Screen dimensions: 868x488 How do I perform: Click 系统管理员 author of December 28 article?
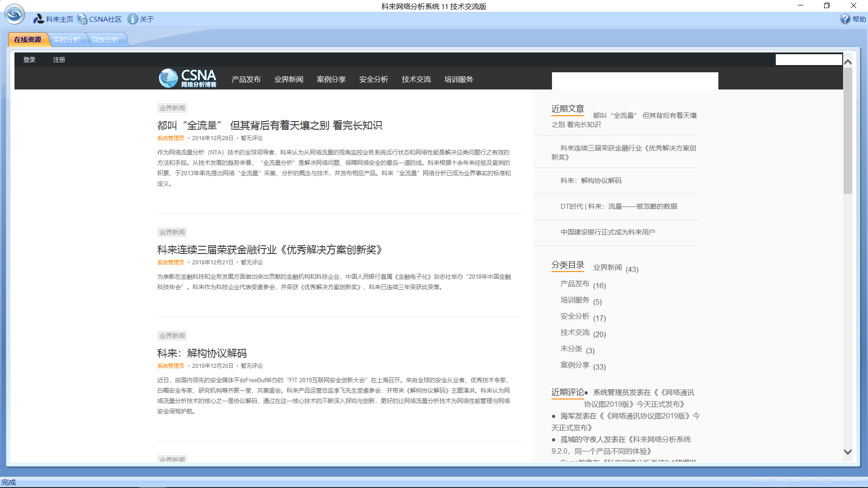pyautogui.click(x=171, y=138)
